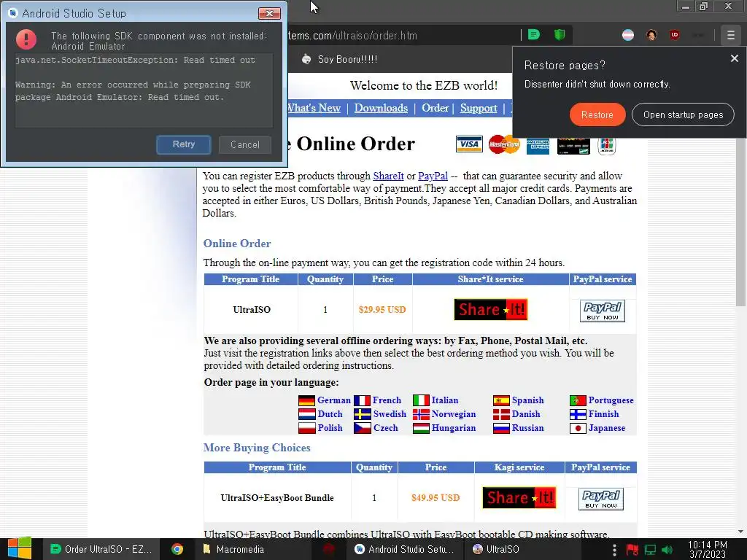The width and height of the screenshot is (747, 560).
Task: Click the American Express logo
Action: coord(538,146)
